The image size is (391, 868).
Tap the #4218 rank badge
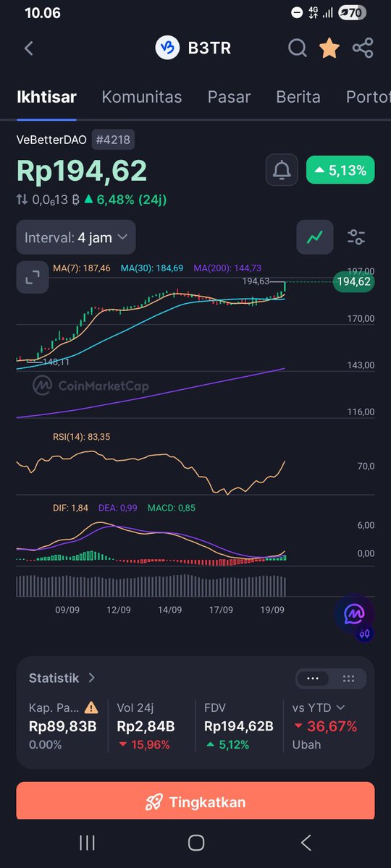coord(113,140)
